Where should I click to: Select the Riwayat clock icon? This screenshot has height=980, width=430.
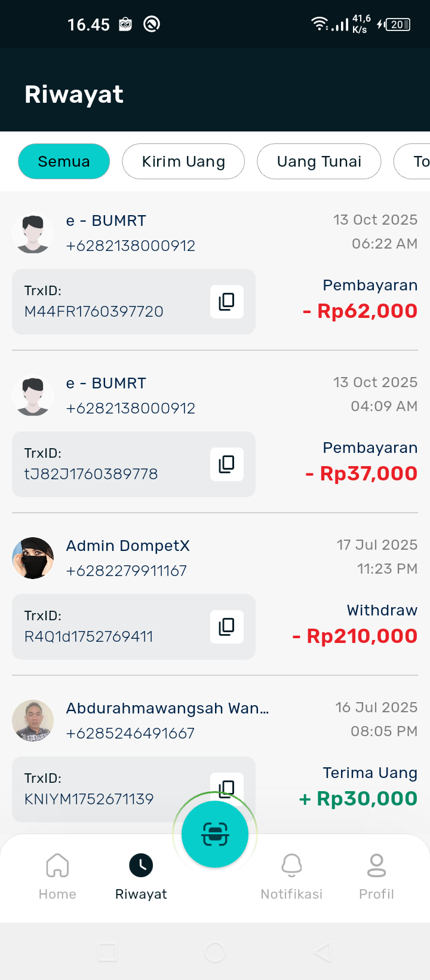141,865
